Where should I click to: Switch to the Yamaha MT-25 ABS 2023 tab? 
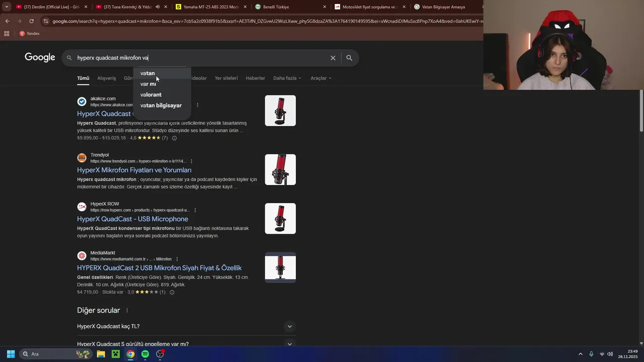coord(210,7)
